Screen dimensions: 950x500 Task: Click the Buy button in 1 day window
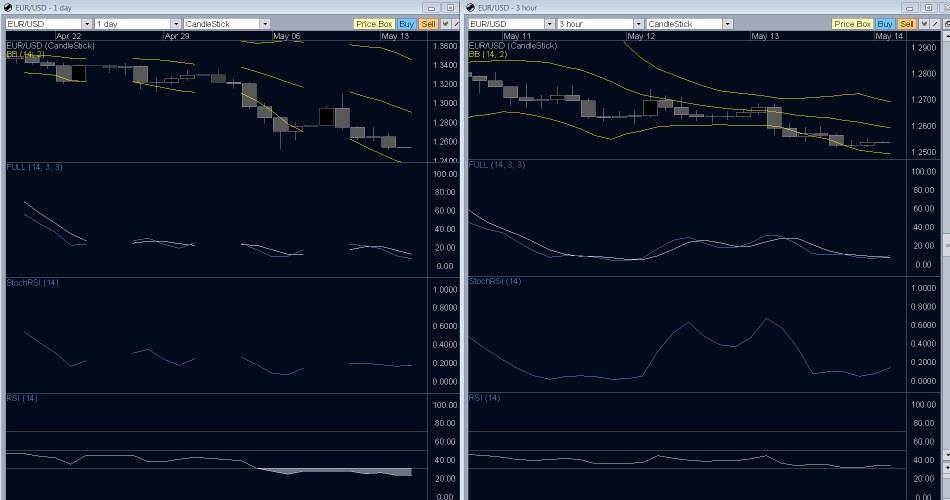coord(407,24)
